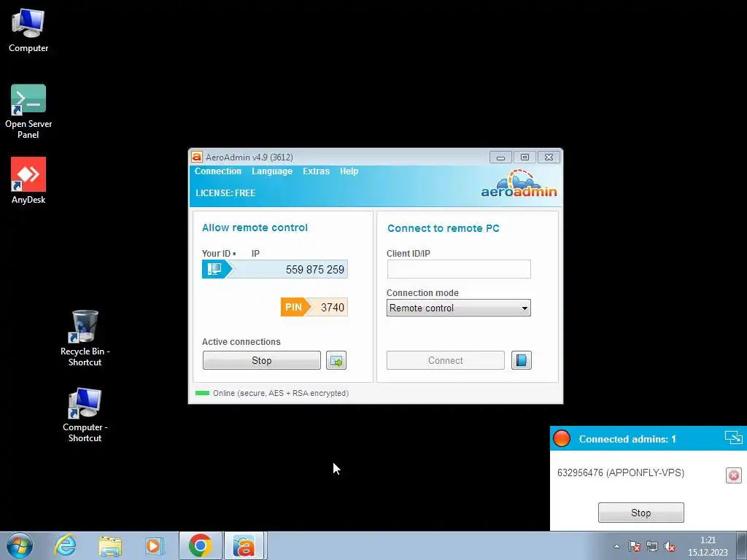This screenshot has width=747, height=560.
Task: Click the LICENSE: FREE label
Action: click(x=225, y=192)
